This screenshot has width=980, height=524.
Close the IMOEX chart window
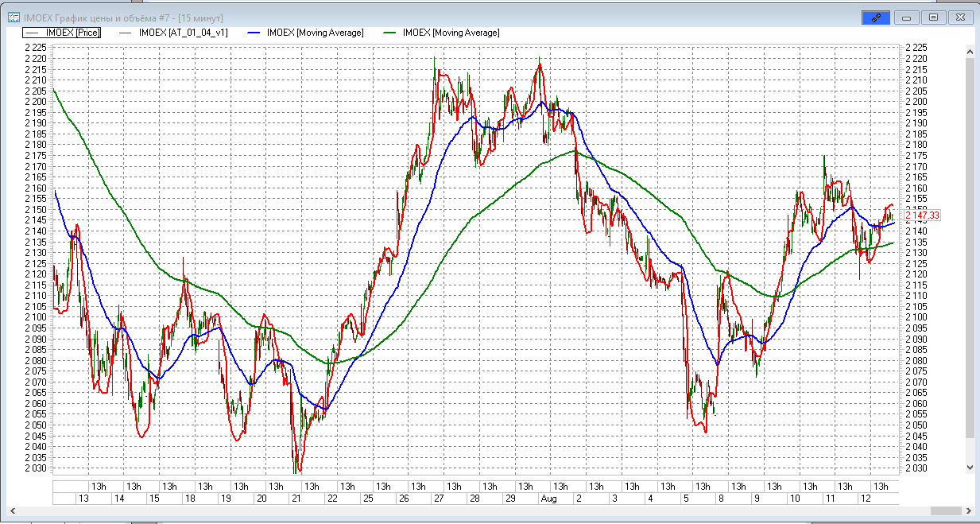tap(961, 17)
